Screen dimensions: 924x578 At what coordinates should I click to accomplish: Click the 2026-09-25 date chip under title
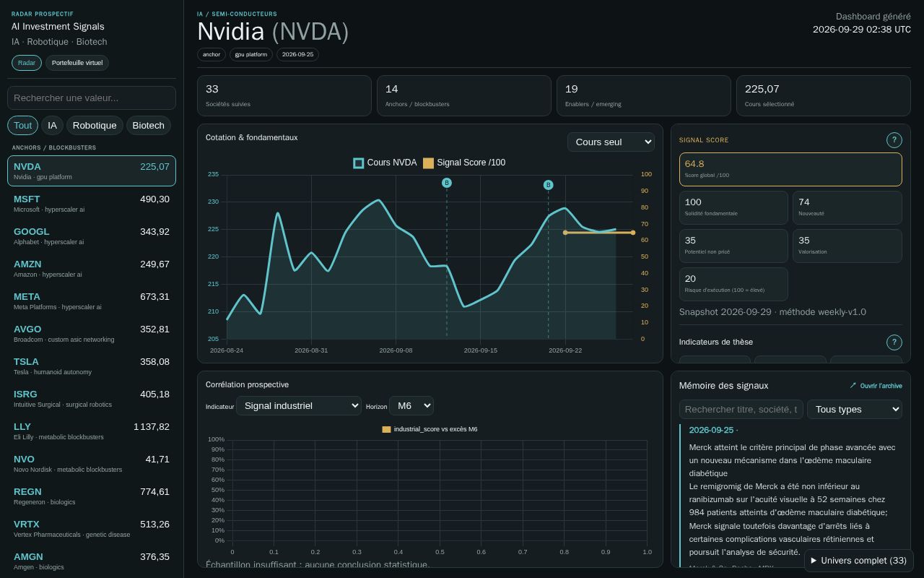click(x=297, y=54)
